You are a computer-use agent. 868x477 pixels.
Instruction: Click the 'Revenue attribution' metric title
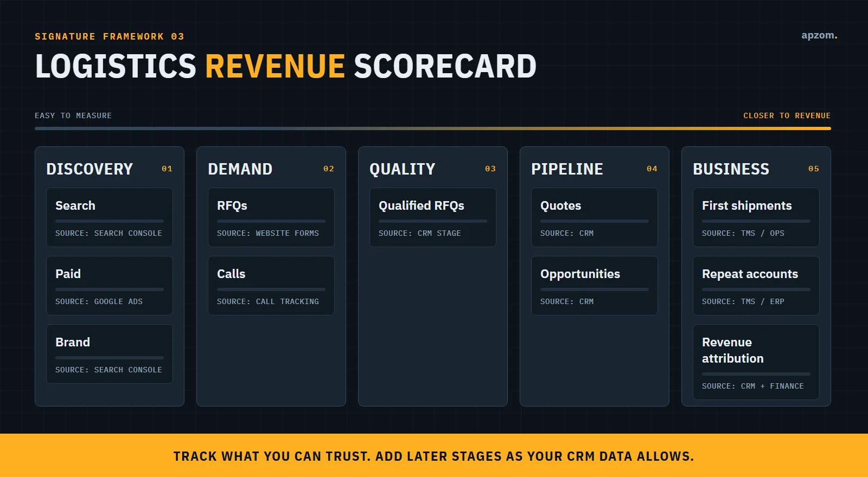[x=733, y=350]
